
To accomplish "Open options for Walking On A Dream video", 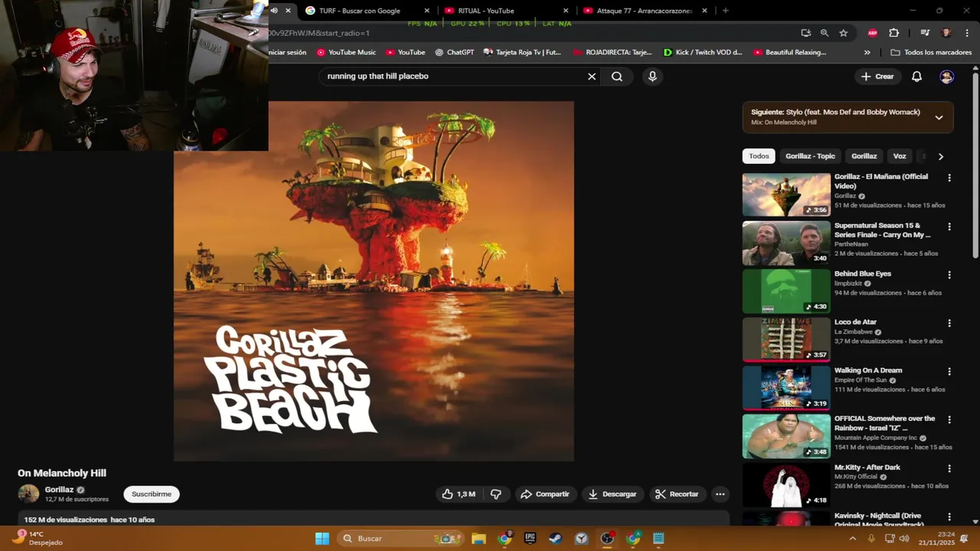I will [949, 371].
